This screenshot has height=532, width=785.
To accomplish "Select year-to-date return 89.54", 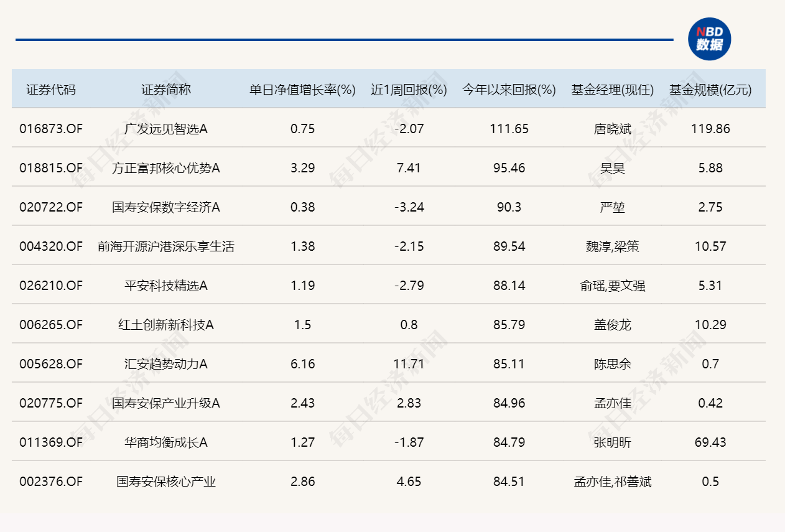I will click(x=509, y=246).
